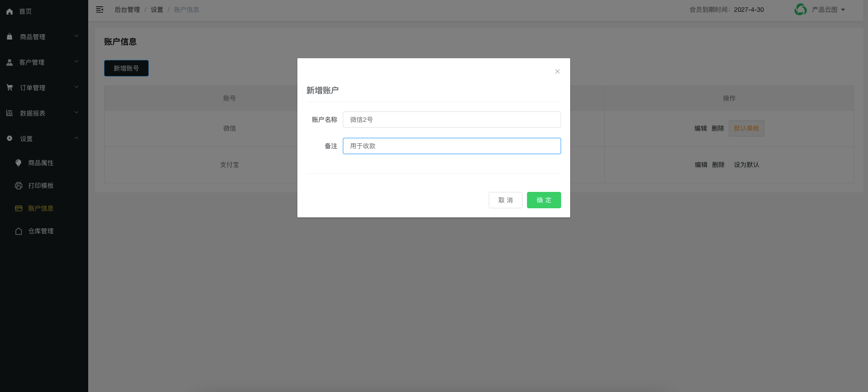This screenshot has height=392, width=868.
Task: Open the 产品云图 user dropdown arrow
Action: tap(843, 10)
